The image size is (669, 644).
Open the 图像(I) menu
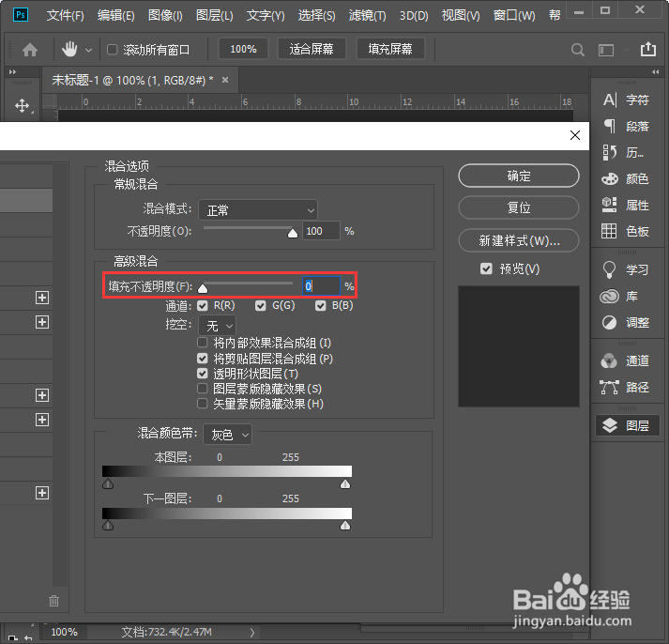[x=165, y=16]
